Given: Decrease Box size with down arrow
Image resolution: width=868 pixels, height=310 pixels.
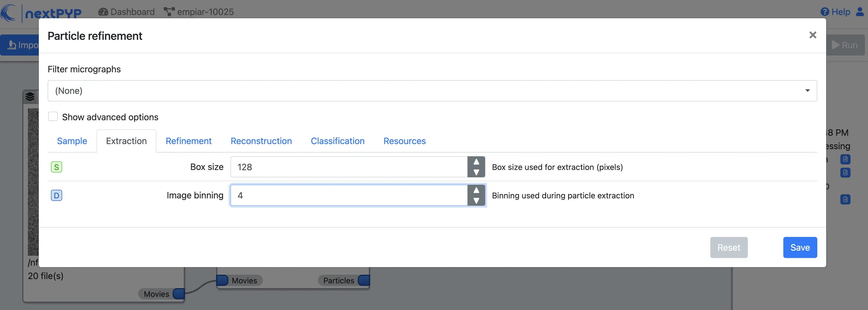Looking at the screenshot, I should [476, 172].
